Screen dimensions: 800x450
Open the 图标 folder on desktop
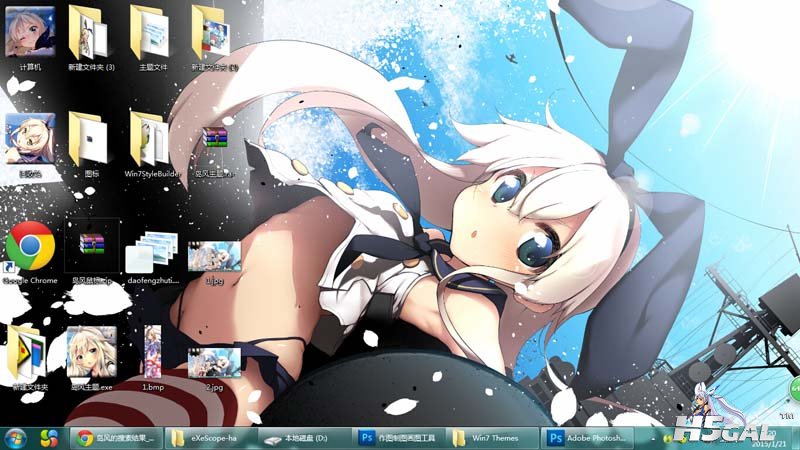(x=91, y=139)
